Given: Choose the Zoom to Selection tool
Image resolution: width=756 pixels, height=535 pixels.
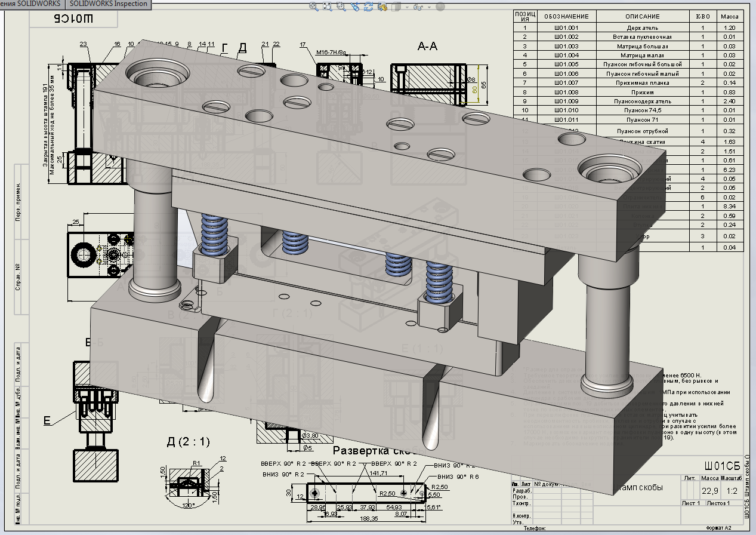Looking at the screenshot, I should [x=341, y=7].
